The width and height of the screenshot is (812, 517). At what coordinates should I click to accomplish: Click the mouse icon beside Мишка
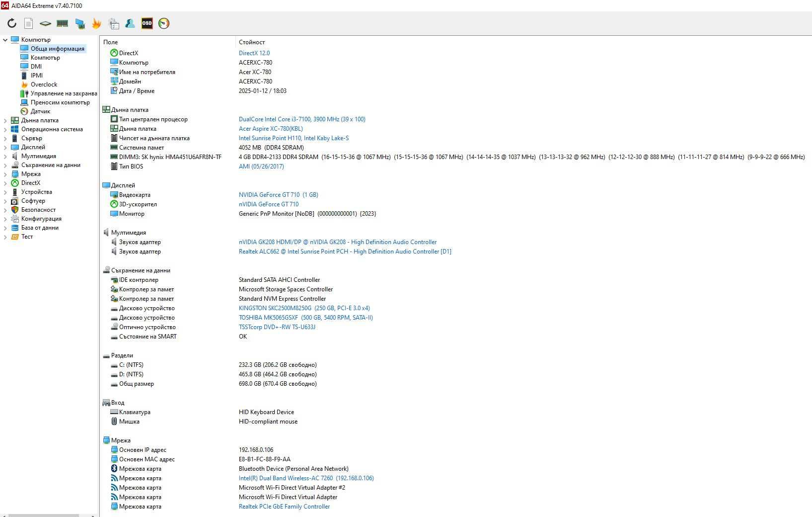pyautogui.click(x=114, y=421)
